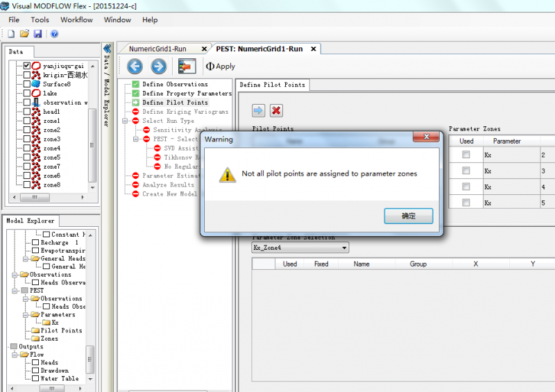The width and height of the screenshot is (555, 392).
Task: Click the Data panel horizontal scrollbar thumb
Action: pos(35,197)
